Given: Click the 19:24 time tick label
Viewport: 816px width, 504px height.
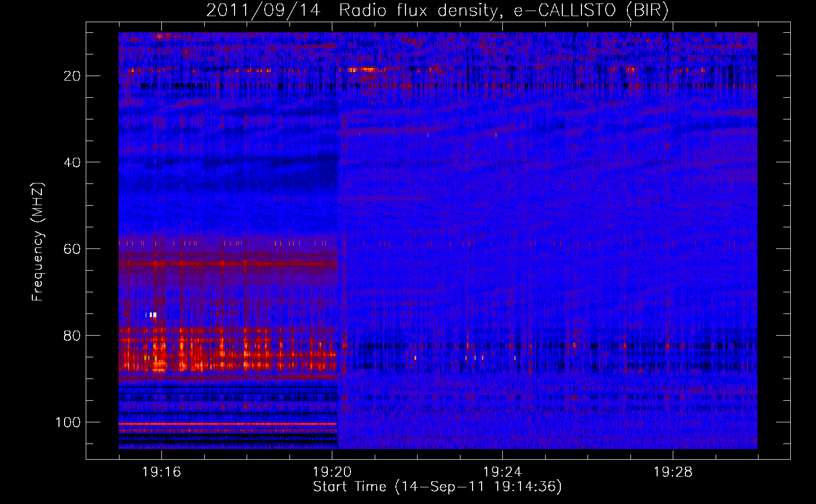Looking at the screenshot, I should (502, 472).
